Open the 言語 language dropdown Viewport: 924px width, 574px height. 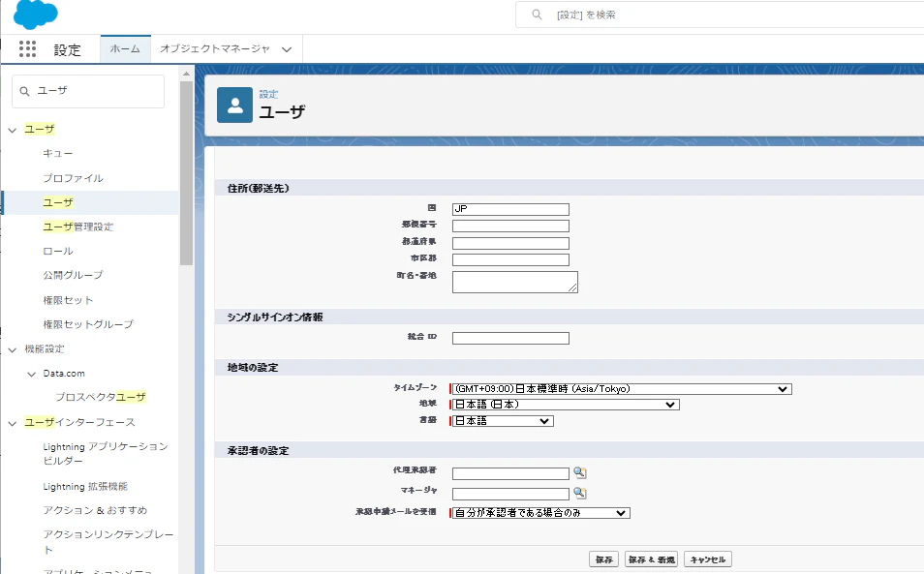point(503,421)
